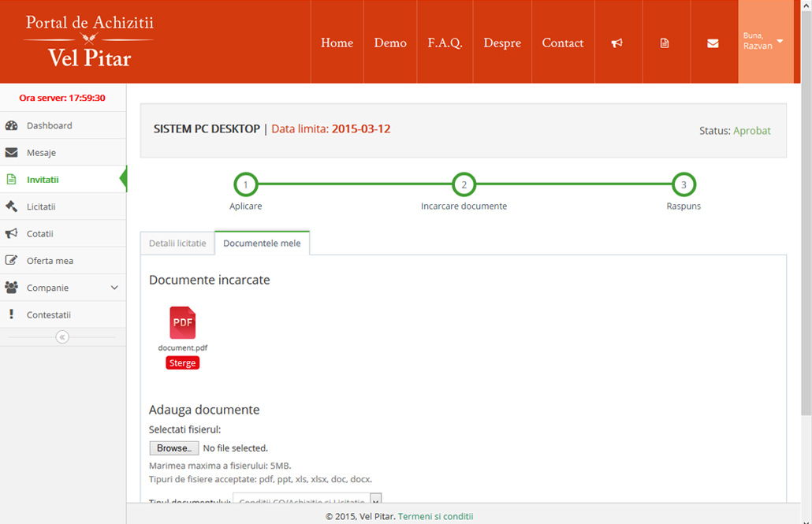The height and width of the screenshot is (524, 812).
Task: Click the No file selected text
Action: tap(236, 448)
